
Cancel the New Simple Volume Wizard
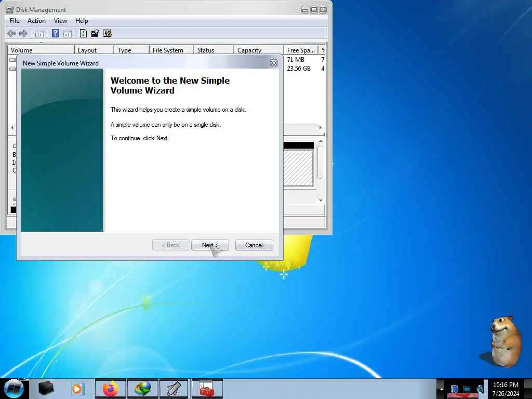254,245
